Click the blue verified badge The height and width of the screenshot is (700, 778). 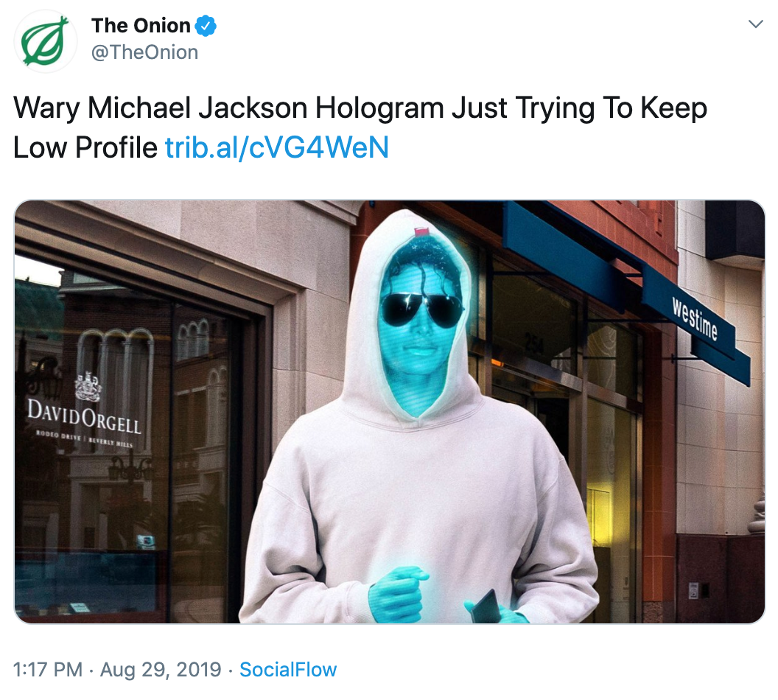[x=206, y=26]
